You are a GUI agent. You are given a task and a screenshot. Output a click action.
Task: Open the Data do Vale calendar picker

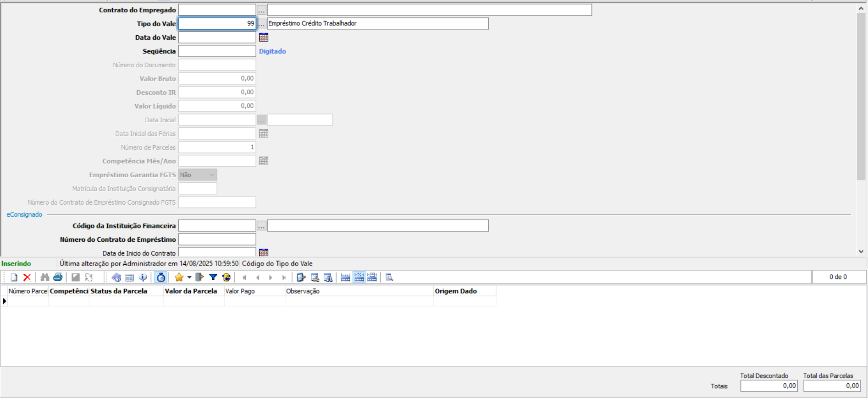pyautogui.click(x=264, y=38)
